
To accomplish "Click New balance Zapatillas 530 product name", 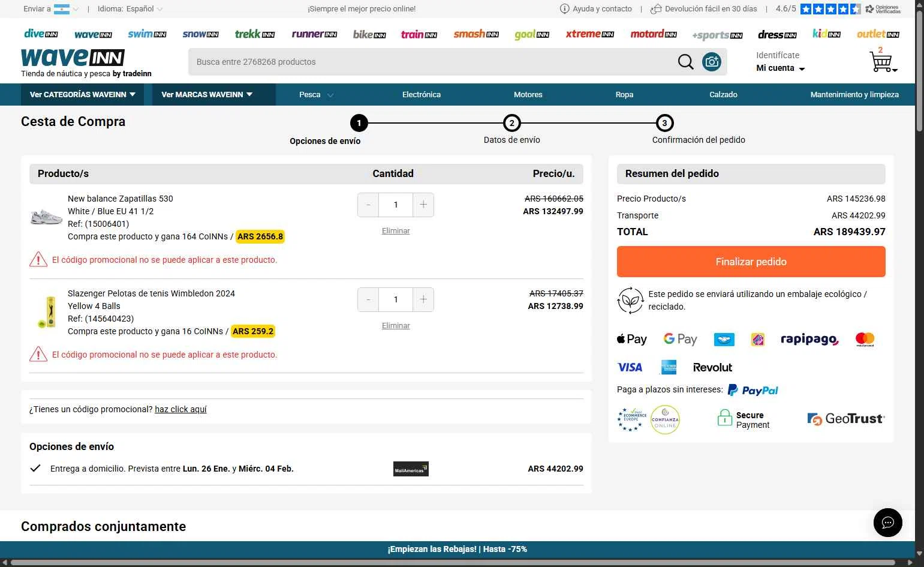I will [x=120, y=199].
